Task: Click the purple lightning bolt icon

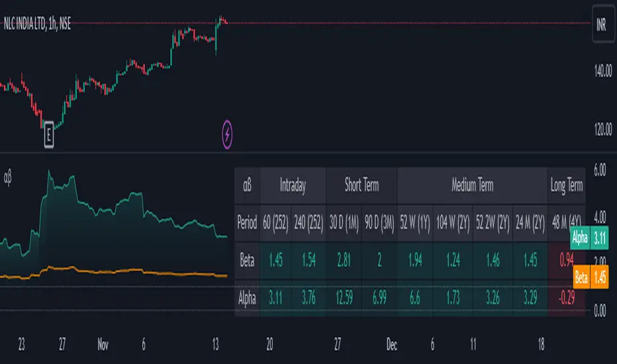Action: tap(228, 134)
